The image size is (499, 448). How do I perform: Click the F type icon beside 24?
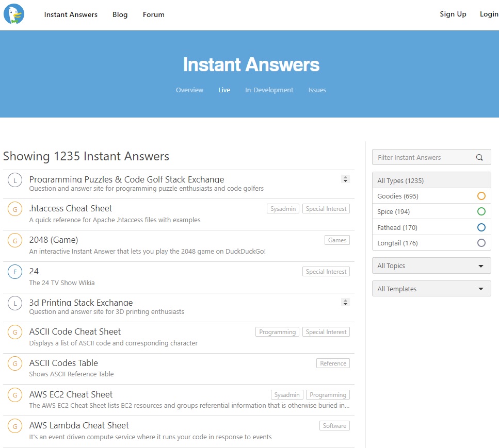point(15,272)
